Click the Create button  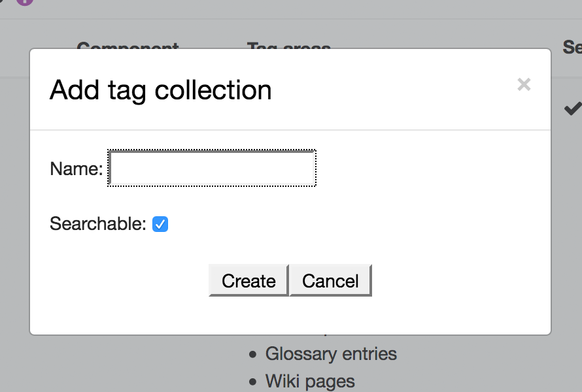(248, 280)
